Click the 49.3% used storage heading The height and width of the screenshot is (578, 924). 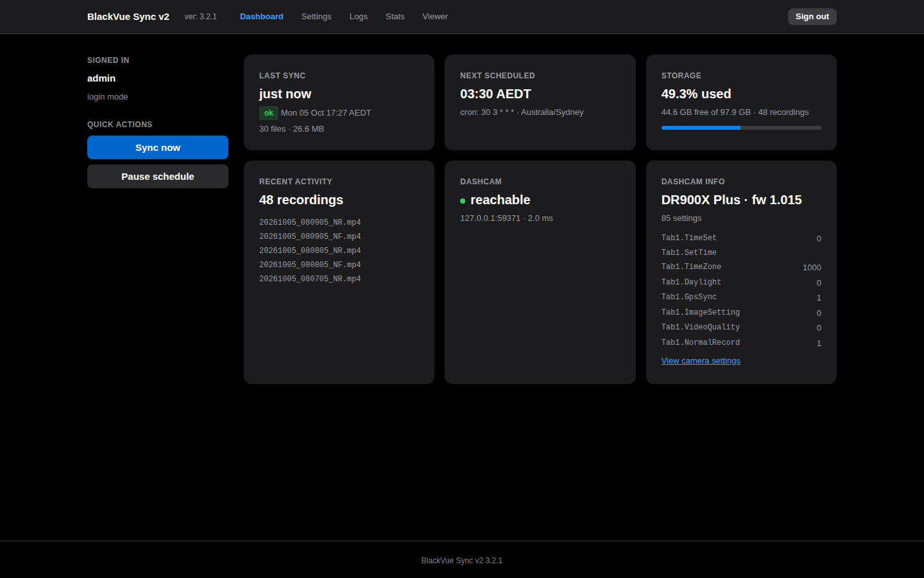[x=696, y=94]
